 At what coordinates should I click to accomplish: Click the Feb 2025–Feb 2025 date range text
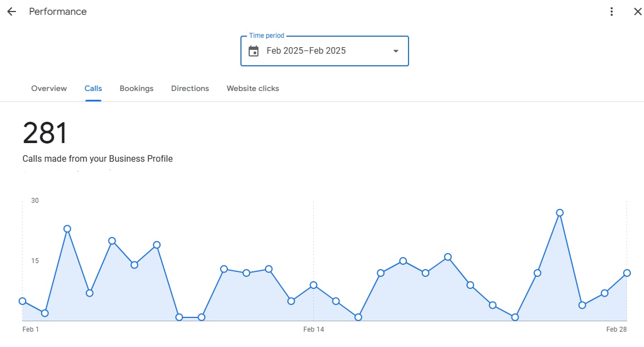(306, 51)
